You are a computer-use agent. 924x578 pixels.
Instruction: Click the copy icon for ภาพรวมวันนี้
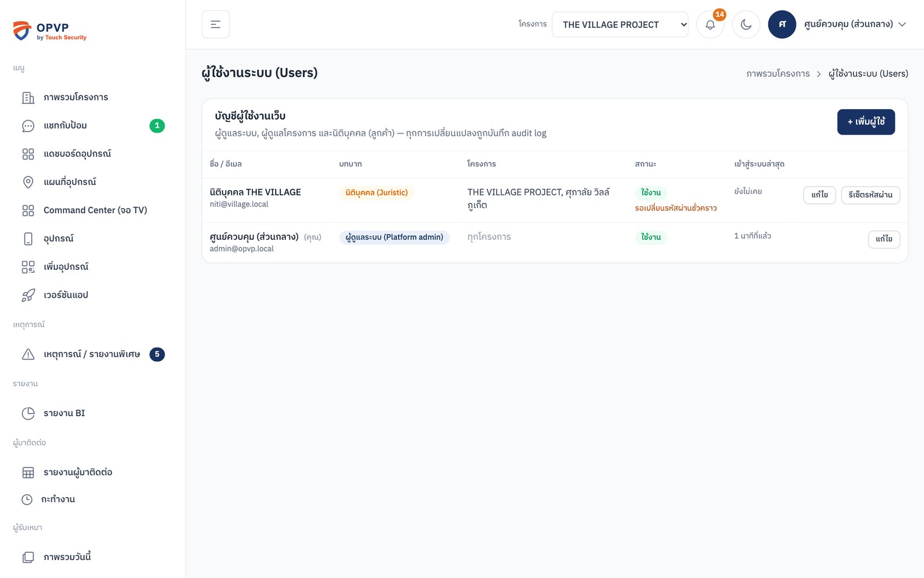click(x=28, y=558)
